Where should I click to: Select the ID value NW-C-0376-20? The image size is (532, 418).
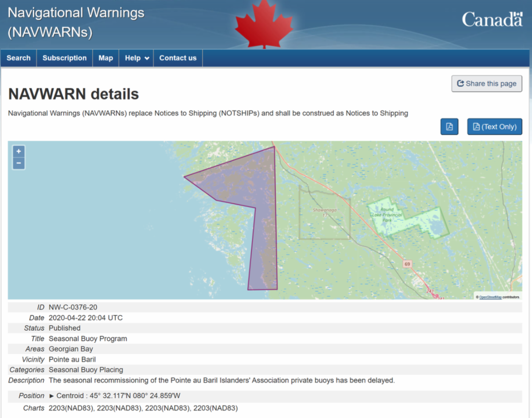click(x=73, y=307)
